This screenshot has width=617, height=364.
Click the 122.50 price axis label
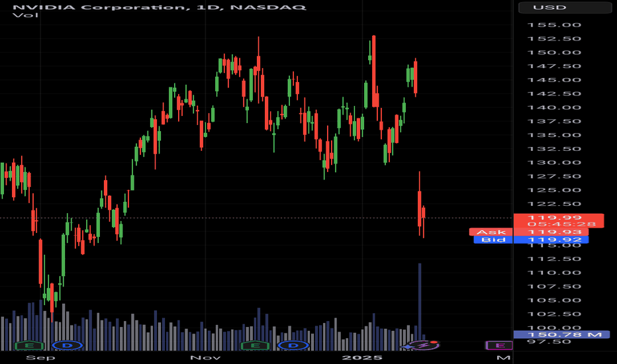click(x=554, y=204)
